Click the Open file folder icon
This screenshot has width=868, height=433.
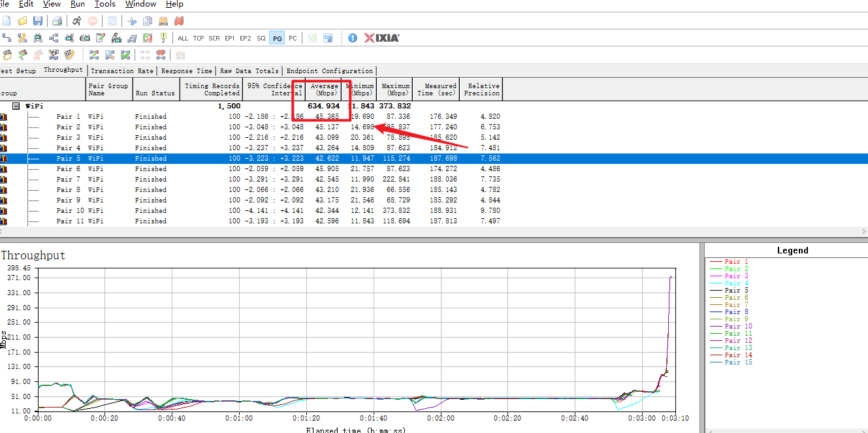pyautogui.click(x=23, y=22)
